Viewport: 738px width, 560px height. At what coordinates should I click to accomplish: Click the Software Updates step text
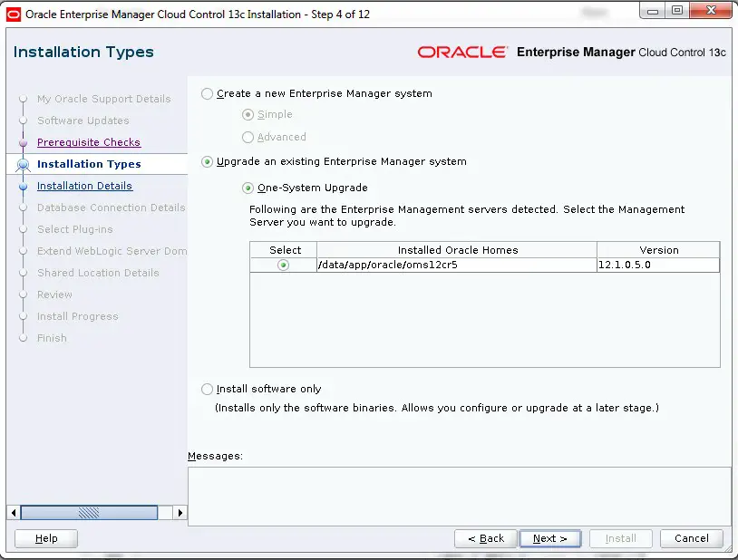click(x=83, y=121)
